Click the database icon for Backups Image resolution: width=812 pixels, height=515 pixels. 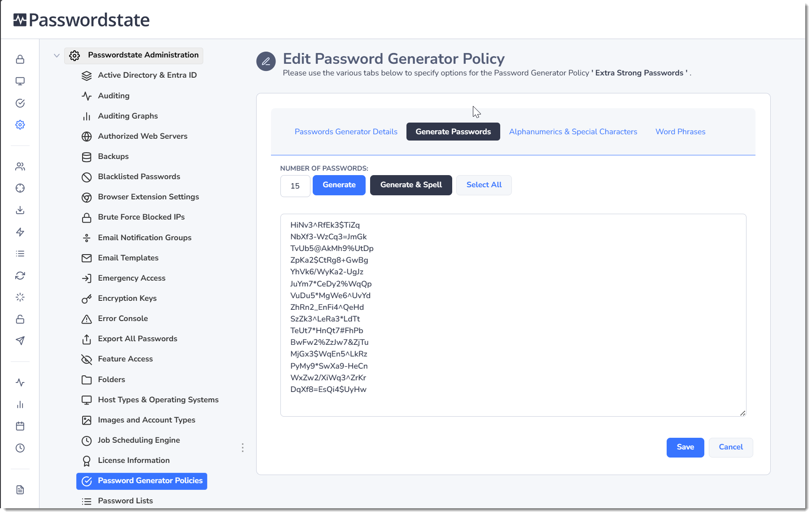[x=87, y=157]
